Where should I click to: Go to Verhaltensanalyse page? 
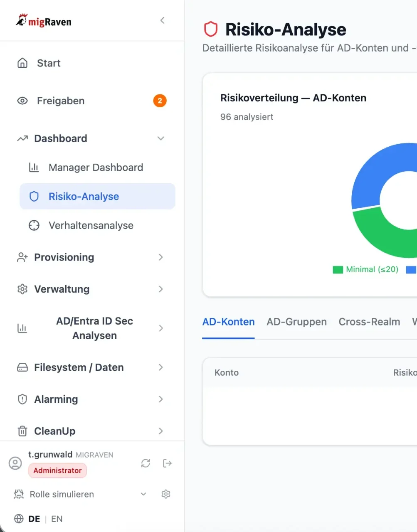(91, 226)
